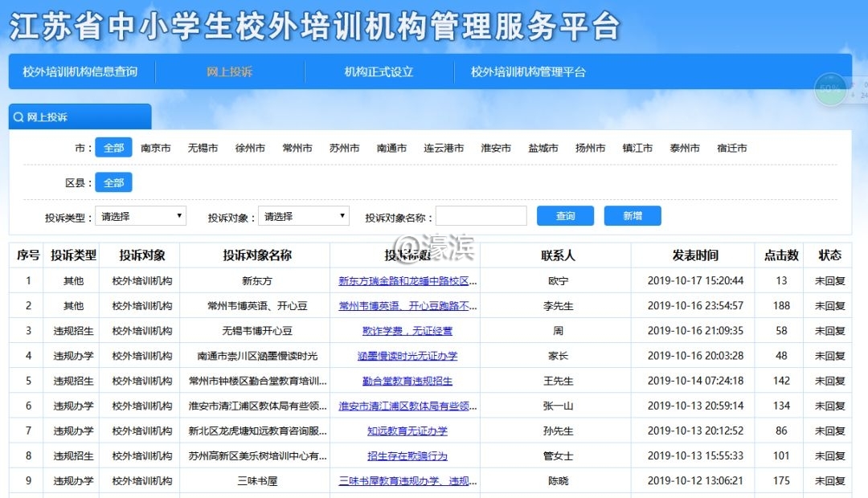Click the 投诉对象名称 text input field
The width and height of the screenshot is (868, 498).
click(481, 216)
